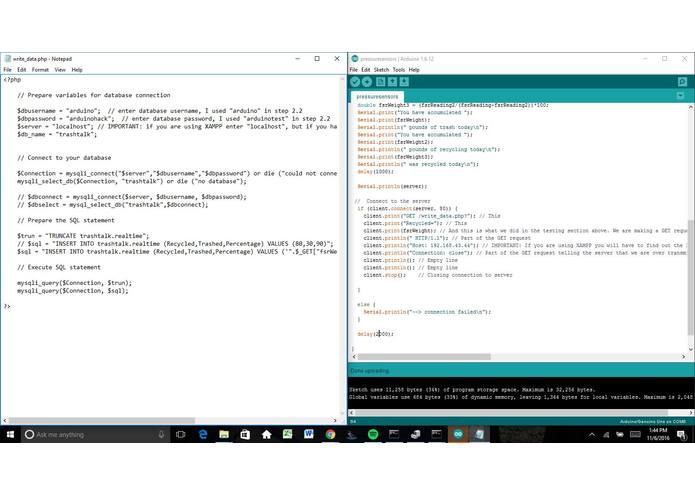This screenshot has height=494, width=695.
Task: Open Notepad's Edit menu
Action: (x=22, y=70)
